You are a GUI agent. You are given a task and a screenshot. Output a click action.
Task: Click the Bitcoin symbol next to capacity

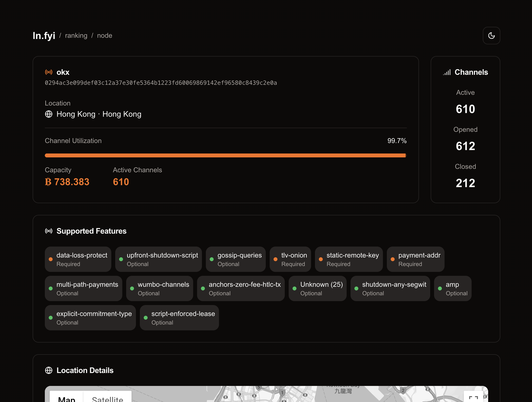tap(48, 182)
